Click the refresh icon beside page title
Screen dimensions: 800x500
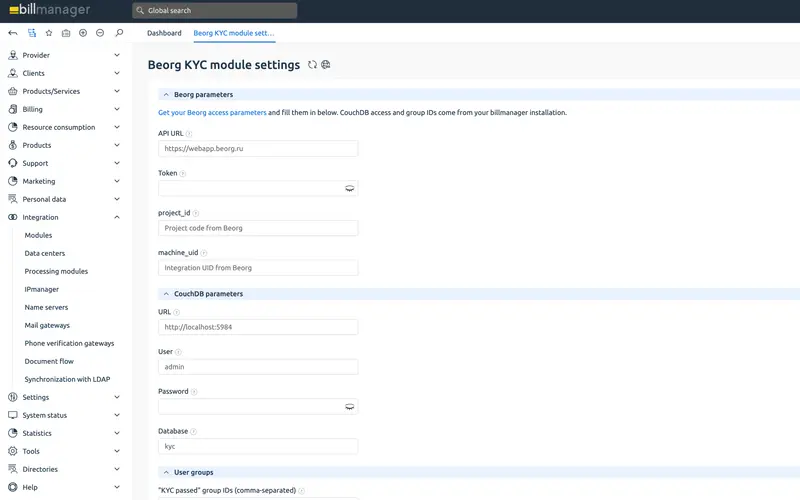click(x=312, y=65)
